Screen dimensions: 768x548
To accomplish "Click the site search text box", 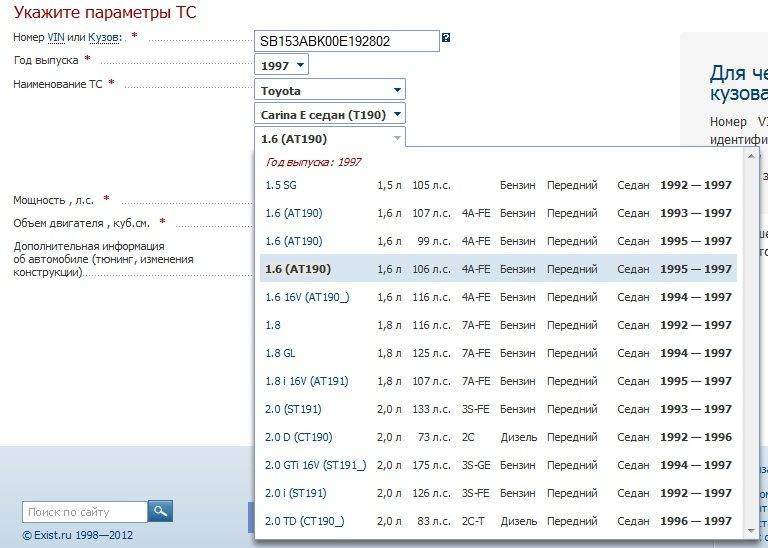I will pos(84,512).
